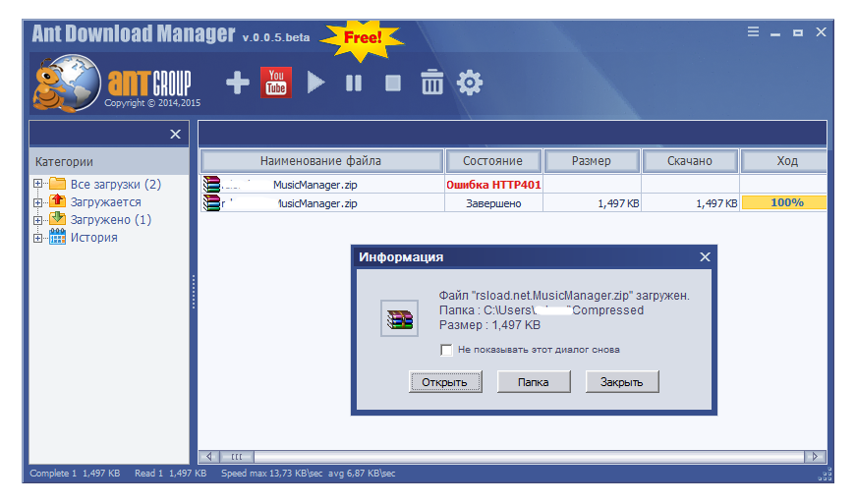Expand the История tree node
Viewport: 856px width, 504px height.
tap(37, 238)
